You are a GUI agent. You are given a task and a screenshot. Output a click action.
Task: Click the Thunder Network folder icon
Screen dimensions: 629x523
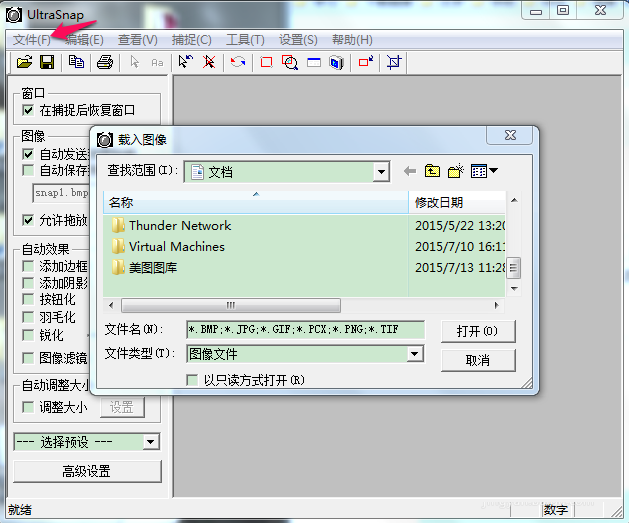[118, 225]
